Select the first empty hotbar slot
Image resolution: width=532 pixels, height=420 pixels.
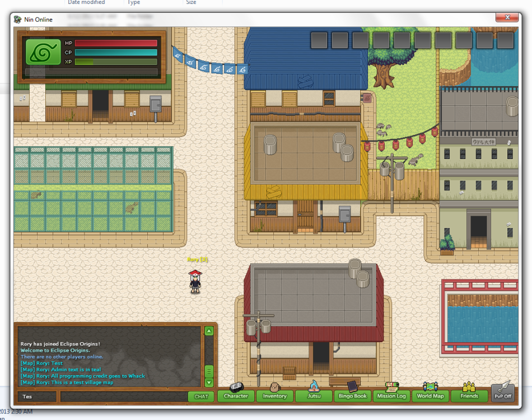click(319, 40)
